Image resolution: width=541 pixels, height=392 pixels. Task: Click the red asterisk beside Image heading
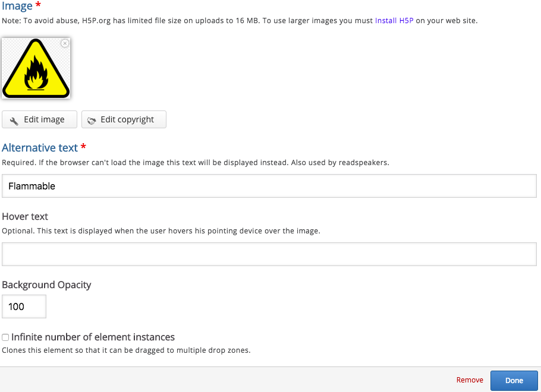tap(38, 5)
